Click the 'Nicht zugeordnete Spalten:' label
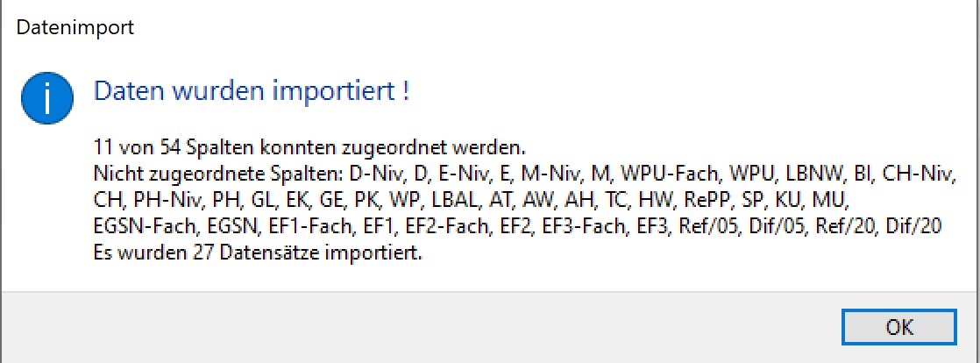This screenshot has width=980, height=363. (215, 175)
